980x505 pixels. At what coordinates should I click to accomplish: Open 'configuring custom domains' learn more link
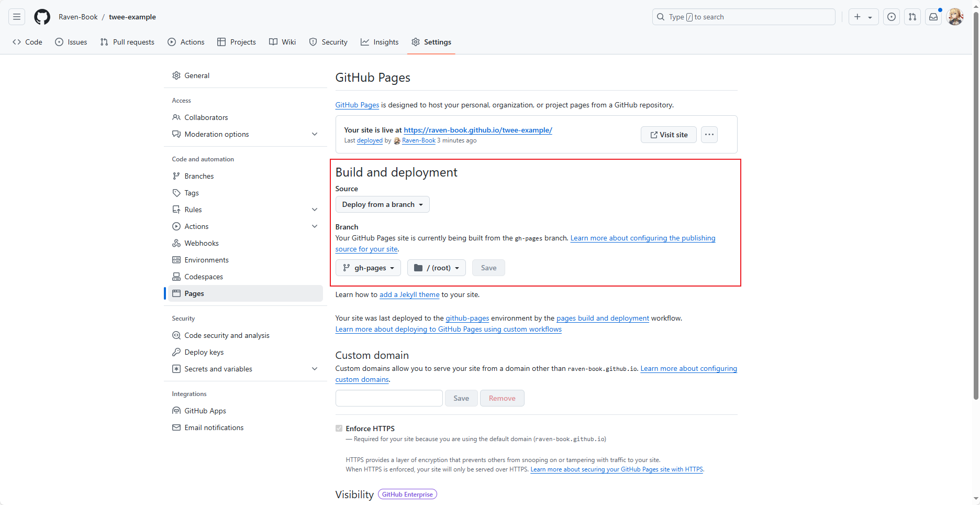(688, 368)
